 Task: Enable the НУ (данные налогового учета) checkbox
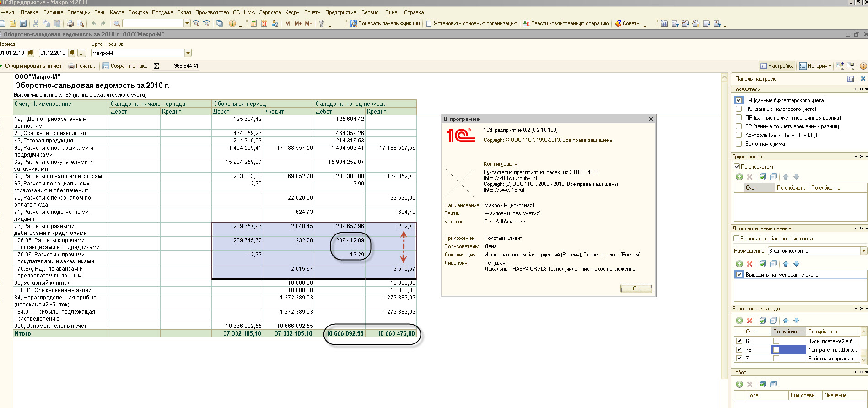coord(738,109)
